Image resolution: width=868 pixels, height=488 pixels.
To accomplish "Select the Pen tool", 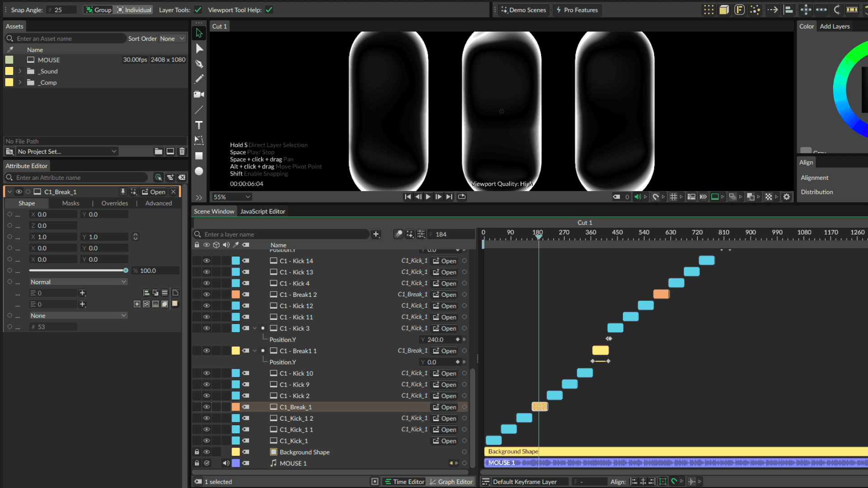I will coord(199,64).
